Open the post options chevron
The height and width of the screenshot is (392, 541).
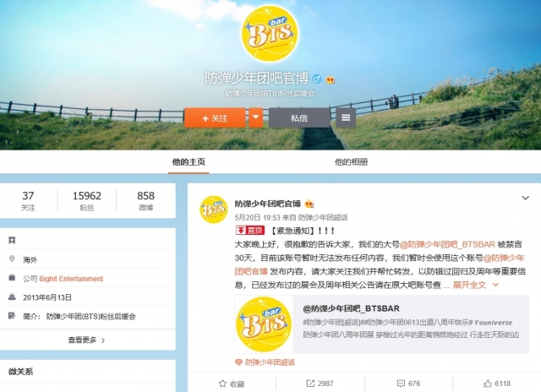(525, 198)
